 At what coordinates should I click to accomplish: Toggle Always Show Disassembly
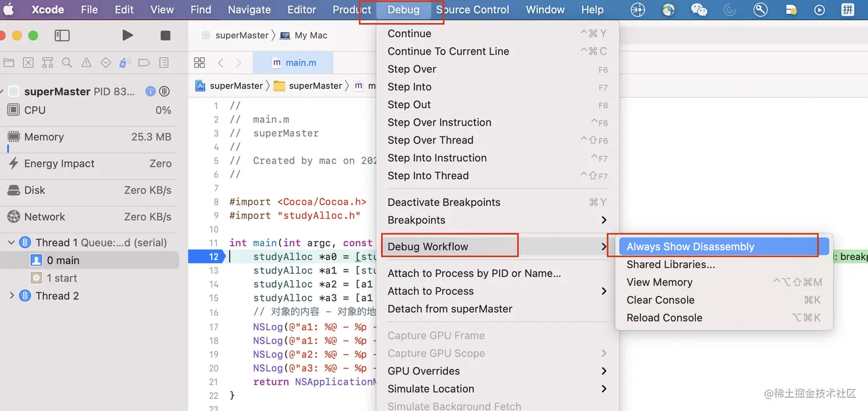(x=724, y=247)
